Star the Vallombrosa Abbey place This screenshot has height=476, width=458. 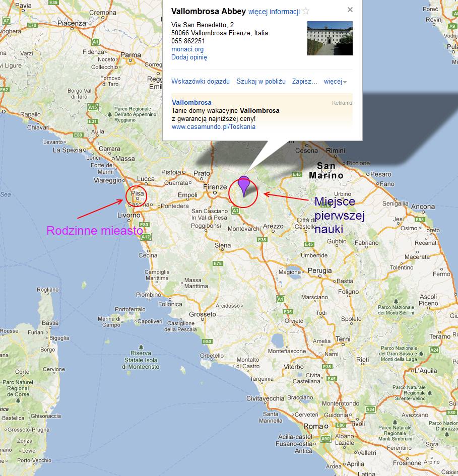306,11
